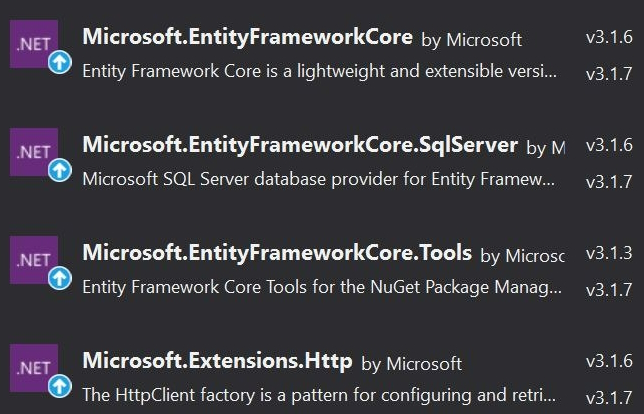Click latest version v3.1.7 for Microsoft.Extensions.Http
Viewport: 644px width, 414px height.
coord(609,396)
